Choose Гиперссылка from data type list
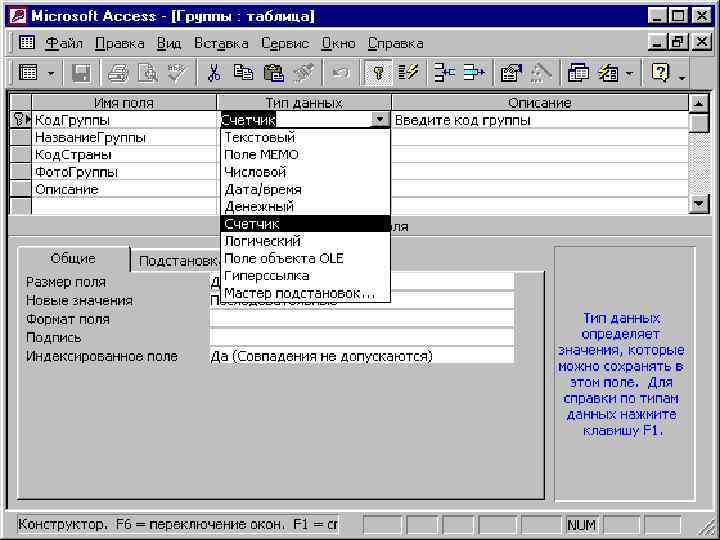 (x=305, y=276)
